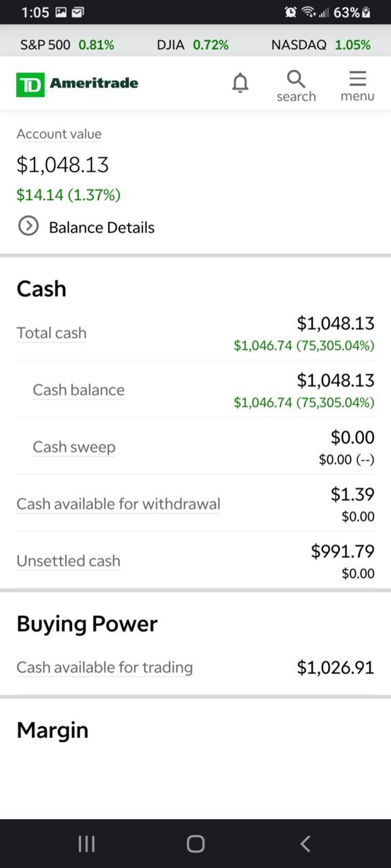Screen dimensions: 391x868
Task: Tap the S&P 500 ticker
Action: 67,45
